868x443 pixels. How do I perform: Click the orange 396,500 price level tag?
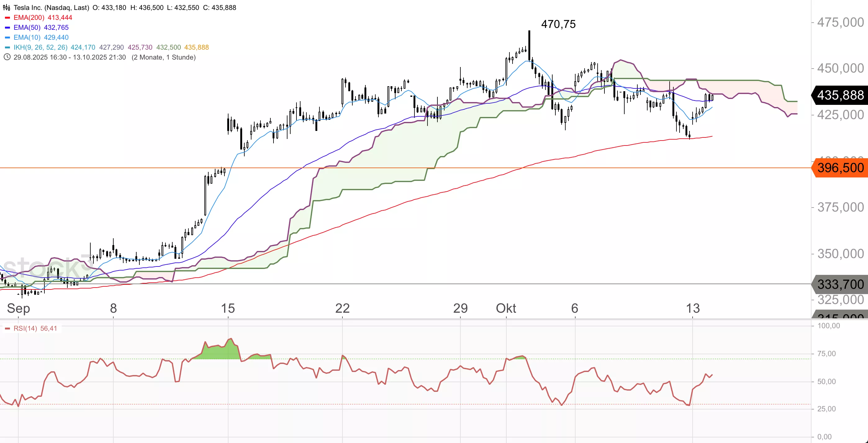point(840,168)
